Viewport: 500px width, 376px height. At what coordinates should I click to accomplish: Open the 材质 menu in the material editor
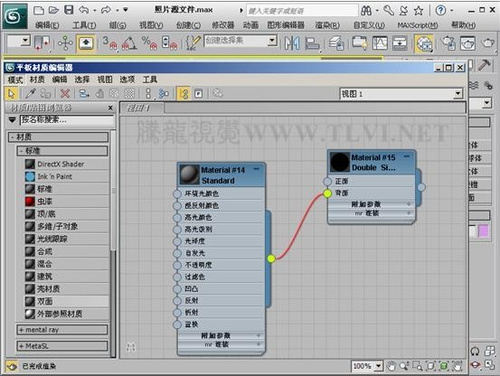click(37, 79)
